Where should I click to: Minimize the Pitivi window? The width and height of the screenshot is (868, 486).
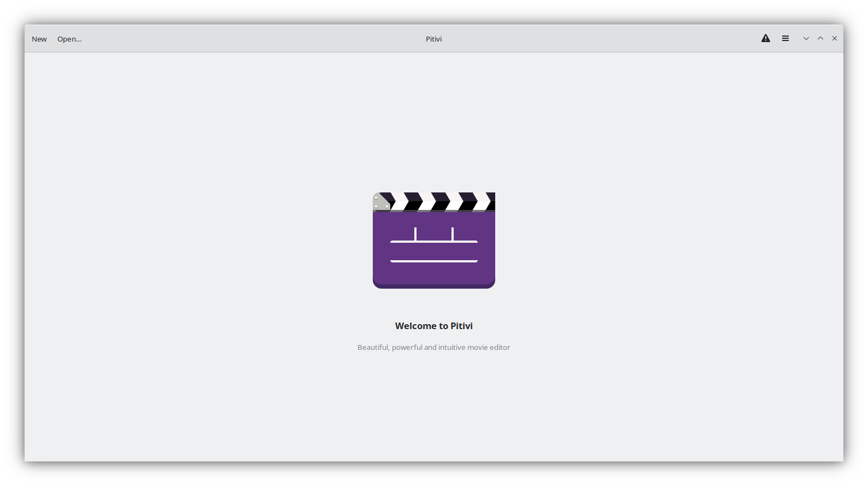(806, 38)
